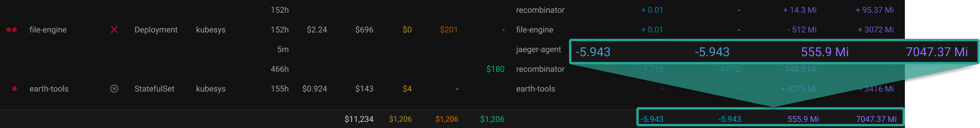The height and width of the screenshot is (128, 980).
Task: Click the large 7047.37 Mi in magnified callout
Action: [x=936, y=52]
